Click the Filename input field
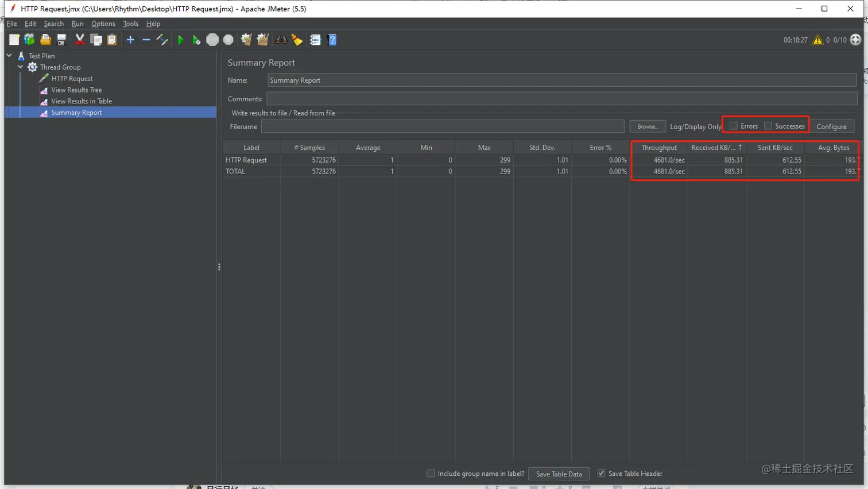Screen dimensions: 868x489 [x=443, y=126]
